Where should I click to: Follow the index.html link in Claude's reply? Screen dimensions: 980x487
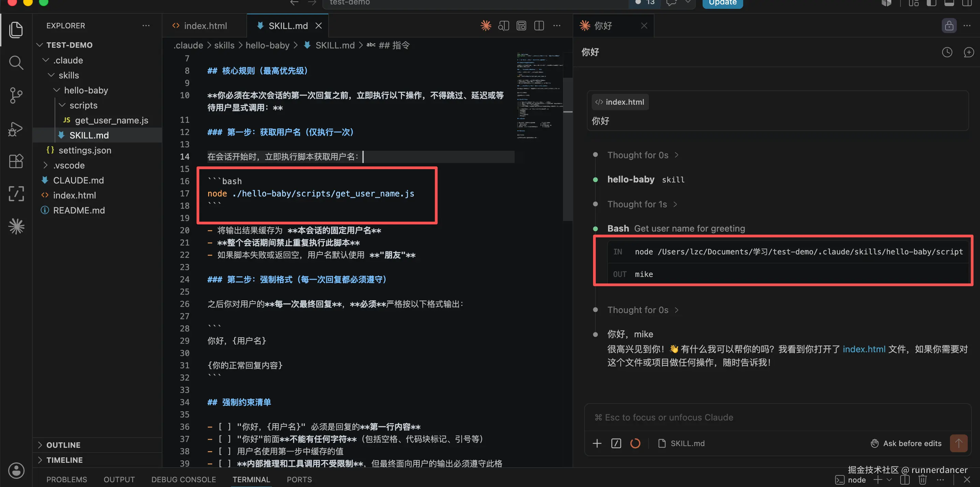point(864,349)
